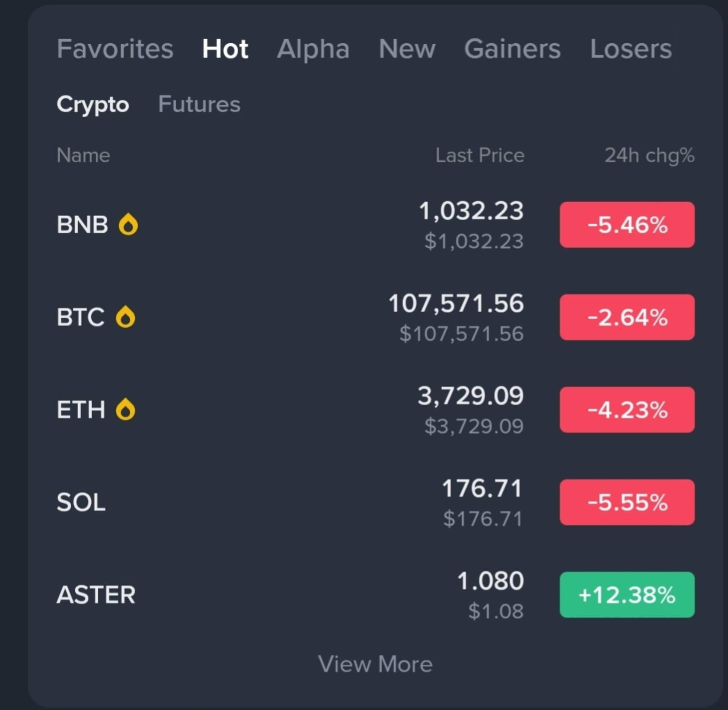Screen dimensions: 728x710
Task: Switch to the Losers tab
Action: (x=631, y=49)
